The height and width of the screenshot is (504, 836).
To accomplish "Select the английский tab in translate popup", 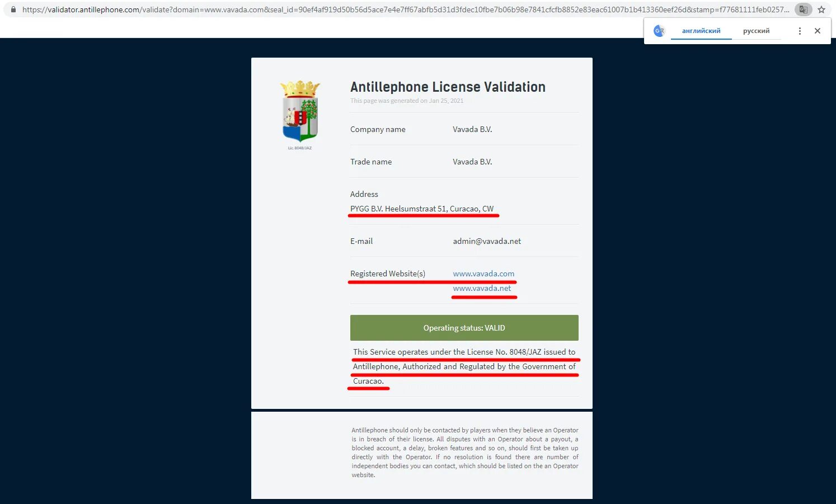I will tap(701, 31).
